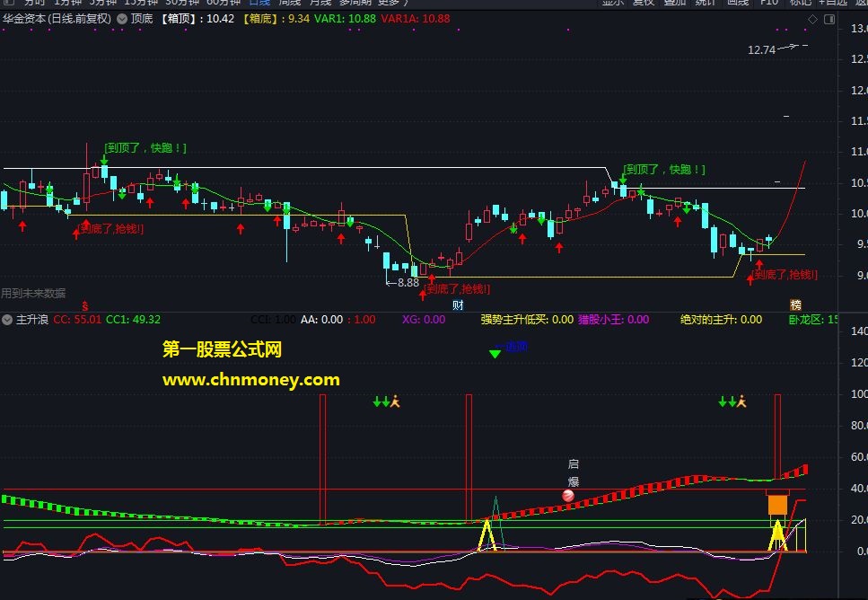868x600 pixels.
Task: Switch to the 月线 period tab
Action: 320,3
